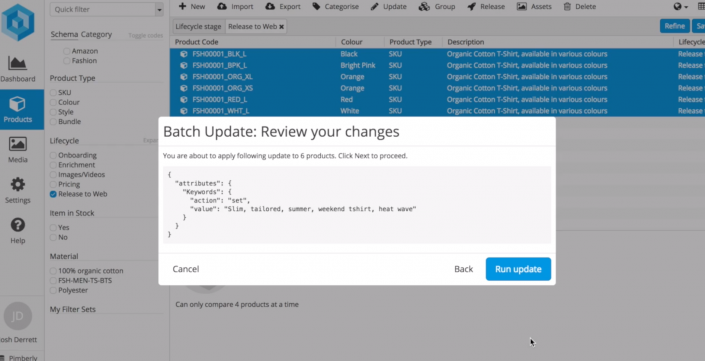Image resolution: width=705 pixels, height=361 pixels.
Task: Click the product icon for FSH00001_RED_L
Action: tap(183, 99)
